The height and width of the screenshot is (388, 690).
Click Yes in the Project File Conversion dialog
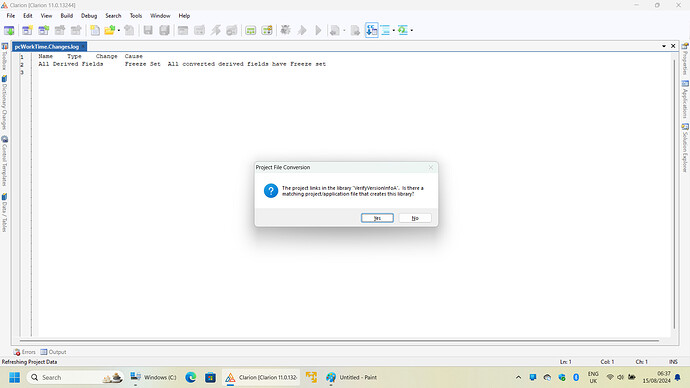coord(377,218)
